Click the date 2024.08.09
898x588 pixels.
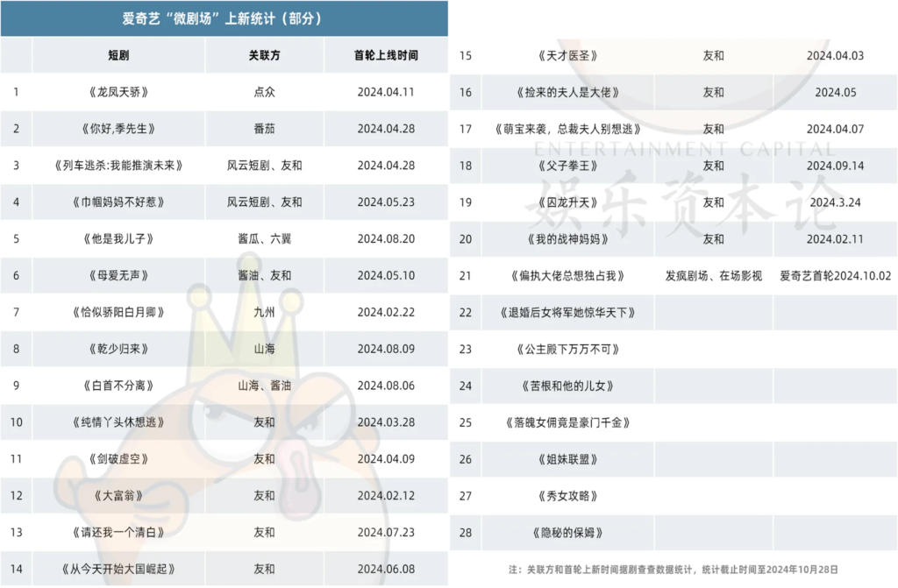tap(386, 349)
